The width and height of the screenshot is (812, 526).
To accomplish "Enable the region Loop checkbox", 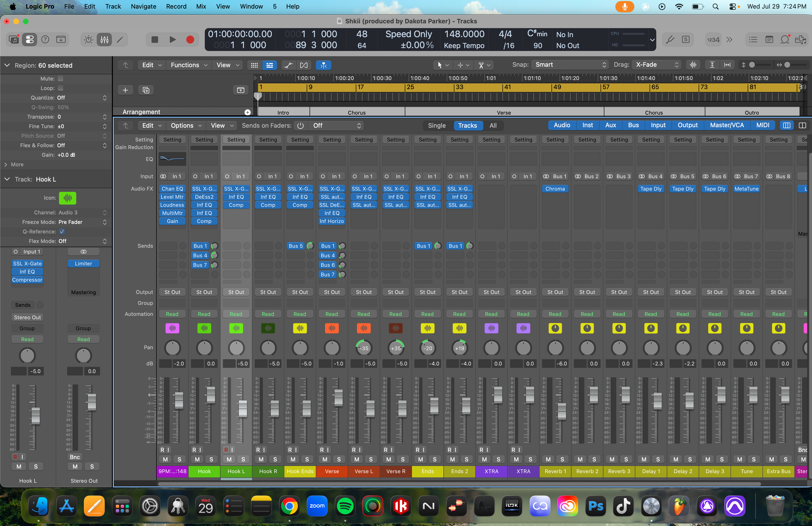I will tap(60, 88).
